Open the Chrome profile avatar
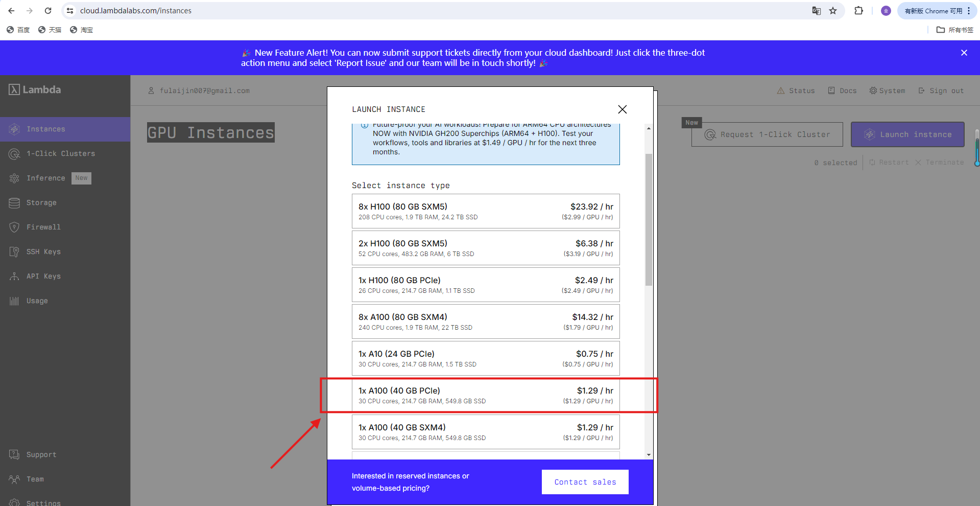This screenshot has height=506, width=980. 886,11
